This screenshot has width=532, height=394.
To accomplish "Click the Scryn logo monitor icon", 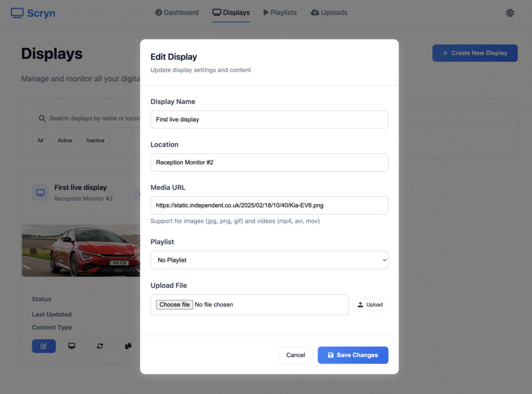I will click(17, 13).
